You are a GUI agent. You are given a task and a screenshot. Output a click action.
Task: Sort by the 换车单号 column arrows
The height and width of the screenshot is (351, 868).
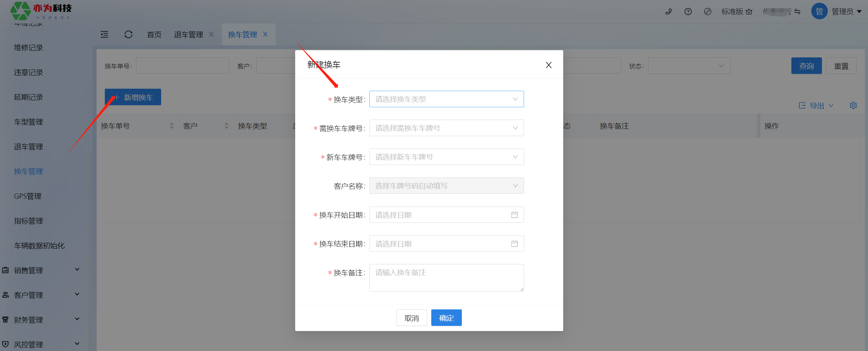click(x=172, y=126)
